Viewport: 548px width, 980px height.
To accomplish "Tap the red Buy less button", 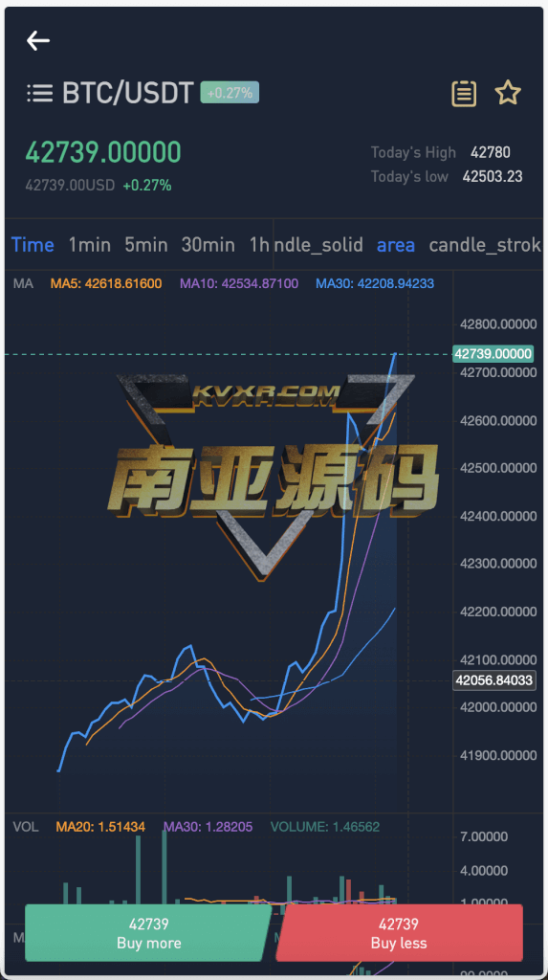I will tap(399, 932).
